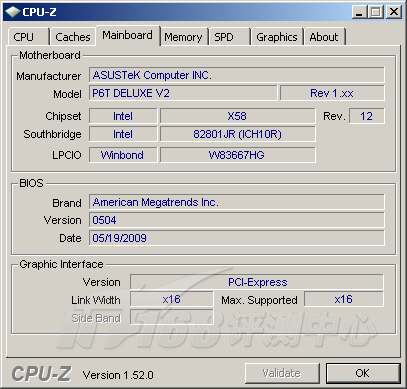Click the BIOS Date label
The width and height of the screenshot is (407, 389).
click(70, 238)
